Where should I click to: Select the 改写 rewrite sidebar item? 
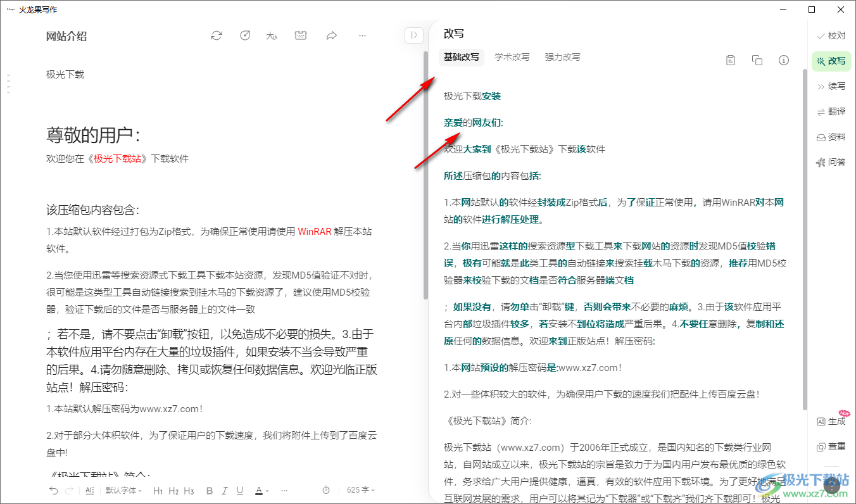831,61
